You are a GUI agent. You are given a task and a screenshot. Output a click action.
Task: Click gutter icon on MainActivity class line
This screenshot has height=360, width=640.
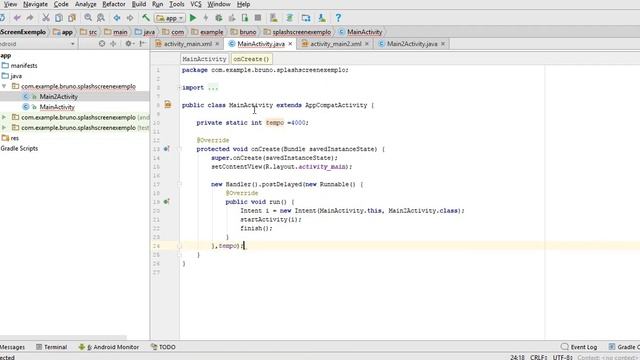pos(168,105)
